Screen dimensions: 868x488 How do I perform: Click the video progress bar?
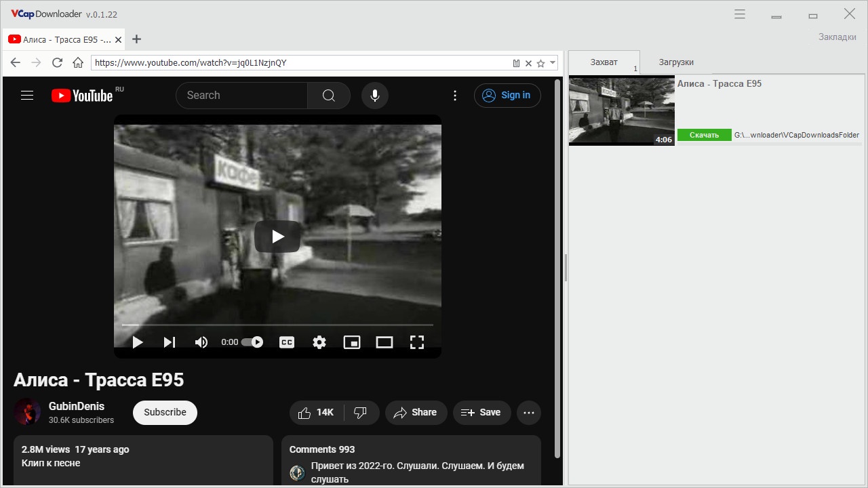coord(277,325)
